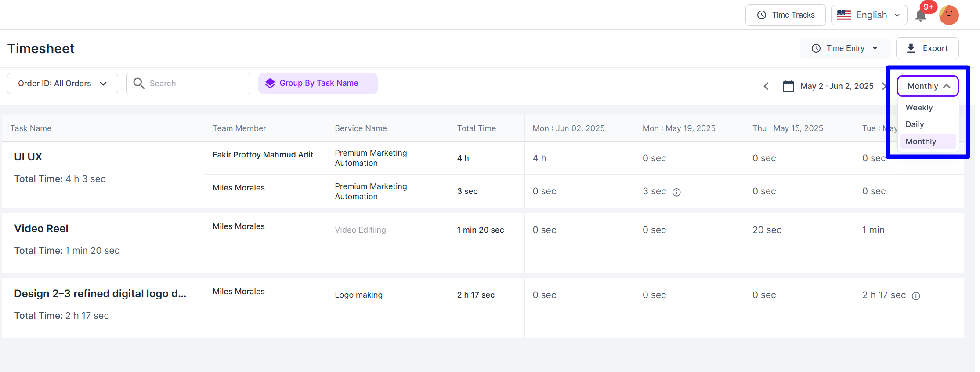Click the calendar icon beside date range
Image resolution: width=980 pixels, height=372 pixels.
pyautogui.click(x=788, y=86)
